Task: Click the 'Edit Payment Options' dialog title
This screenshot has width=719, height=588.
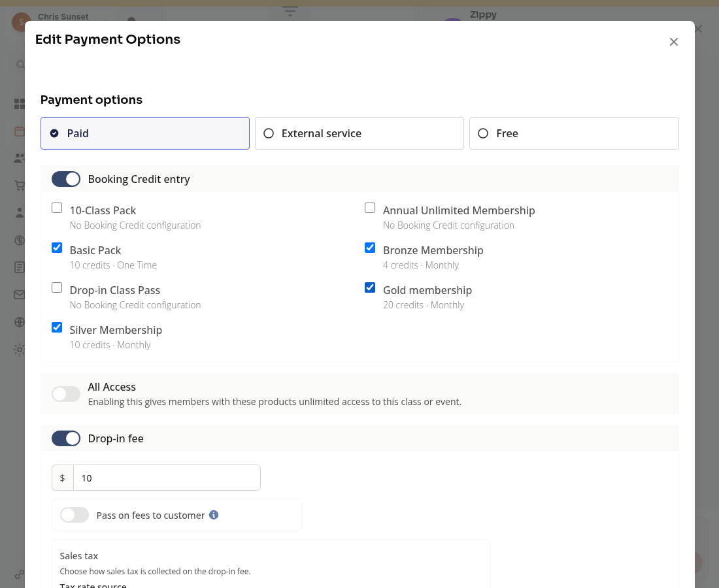Action: click(108, 39)
